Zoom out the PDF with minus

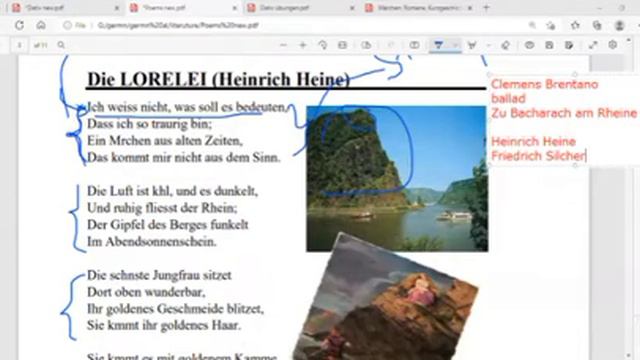(283, 45)
